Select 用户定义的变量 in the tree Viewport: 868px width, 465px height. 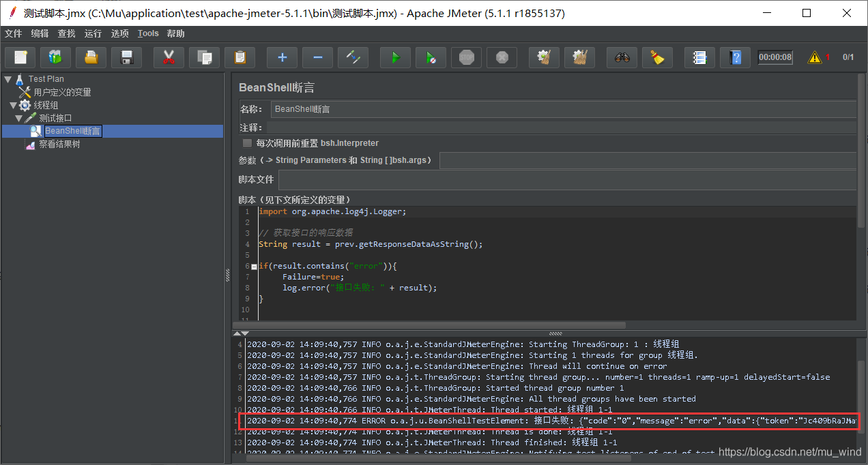tap(62, 92)
